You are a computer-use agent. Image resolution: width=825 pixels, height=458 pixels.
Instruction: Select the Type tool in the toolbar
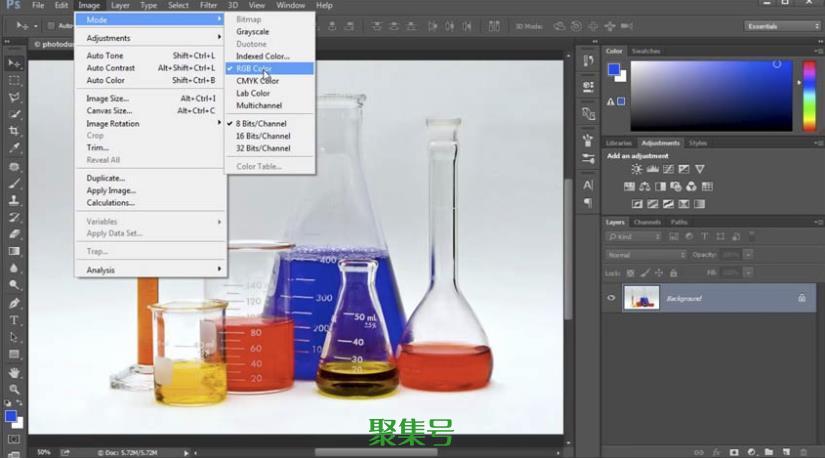(x=14, y=320)
